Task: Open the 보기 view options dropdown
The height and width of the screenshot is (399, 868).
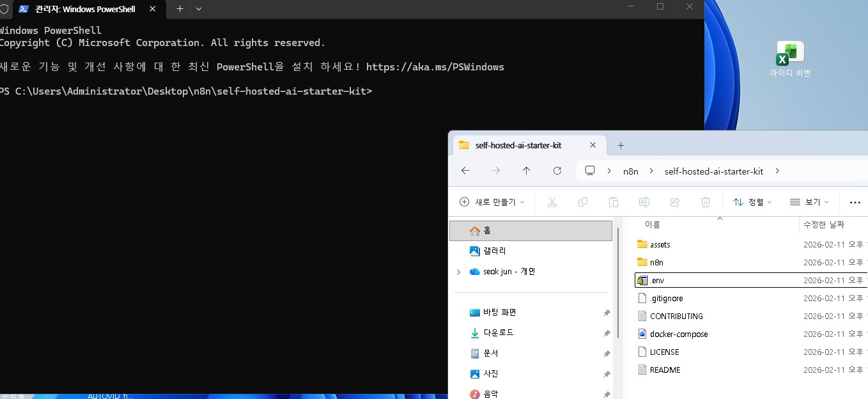Action: click(x=809, y=202)
